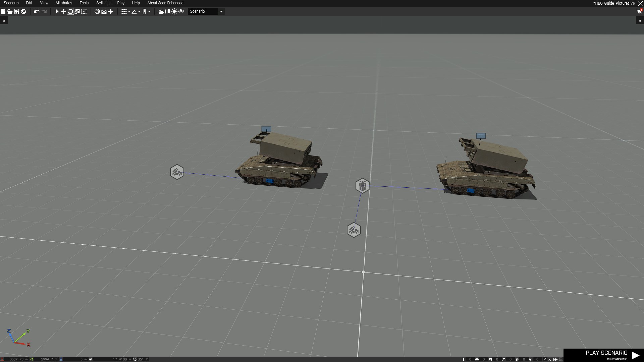Click the camera rotation degree icon
Screen dimensions: 644x362
click(x=135, y=359)
